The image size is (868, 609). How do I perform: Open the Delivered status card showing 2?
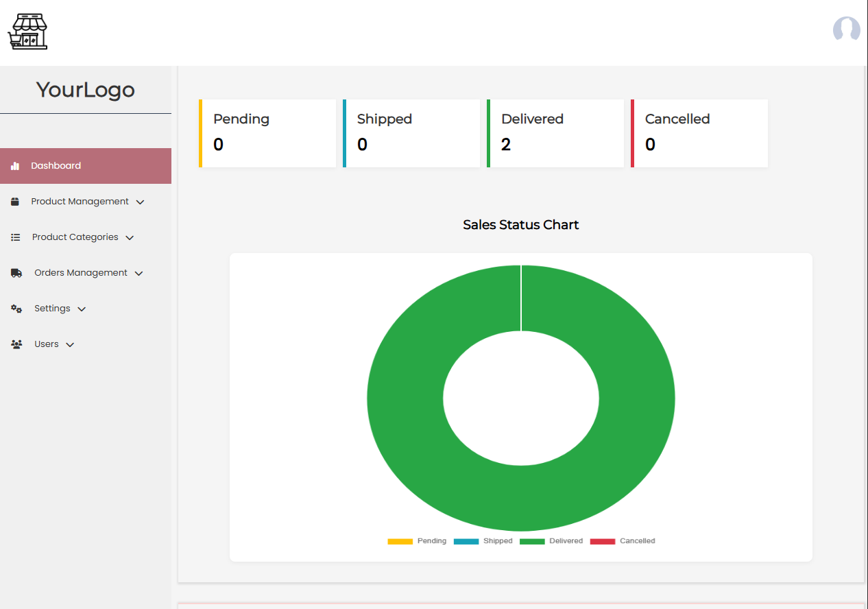coord(555,133)
